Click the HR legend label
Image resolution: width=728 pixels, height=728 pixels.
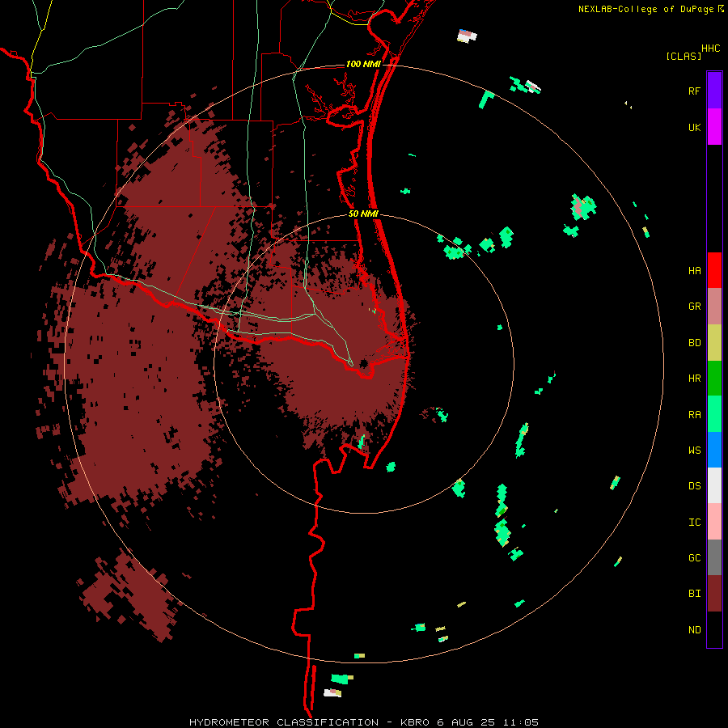[694, 379]
